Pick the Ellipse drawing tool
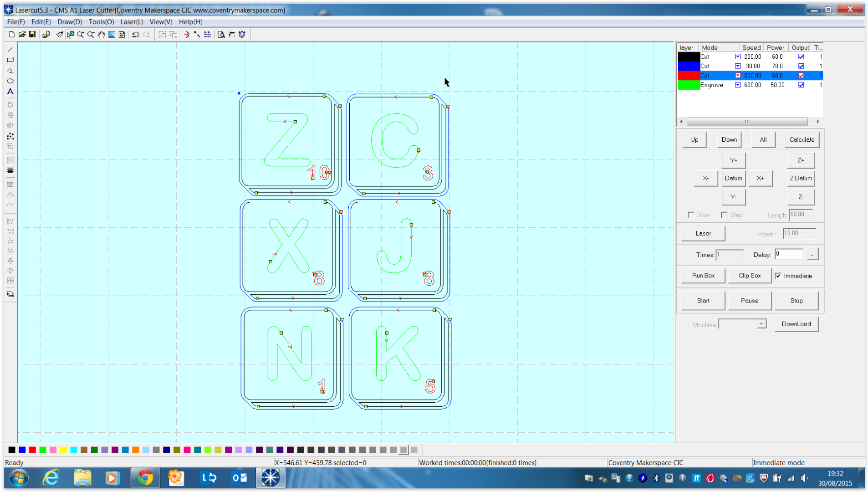The width and height of the screenshot is (868, 492). [10, 81]
